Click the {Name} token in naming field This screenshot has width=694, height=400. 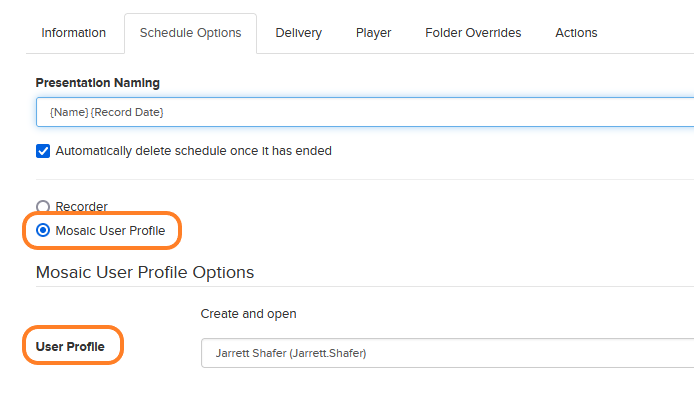point(69,112)
